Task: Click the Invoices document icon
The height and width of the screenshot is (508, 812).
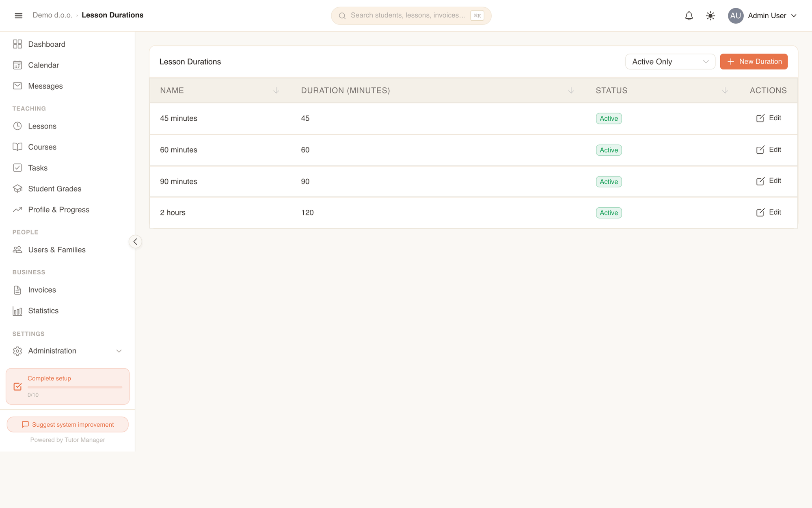Action: pos(17,290)
